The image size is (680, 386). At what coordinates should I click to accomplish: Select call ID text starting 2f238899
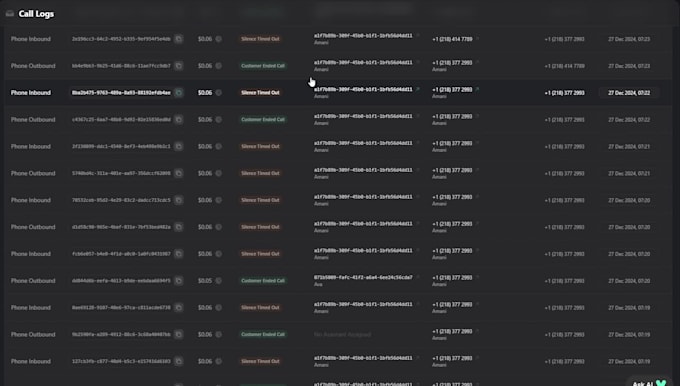[121, 147]
